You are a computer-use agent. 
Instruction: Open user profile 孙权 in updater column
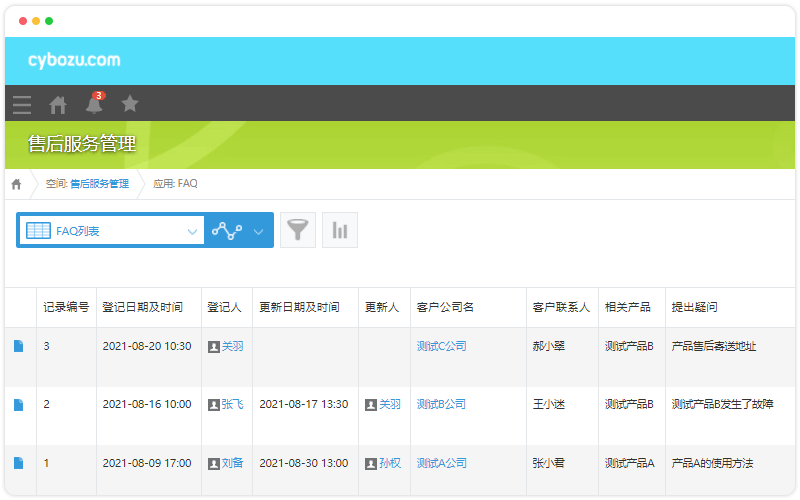(x=389, y=463)
